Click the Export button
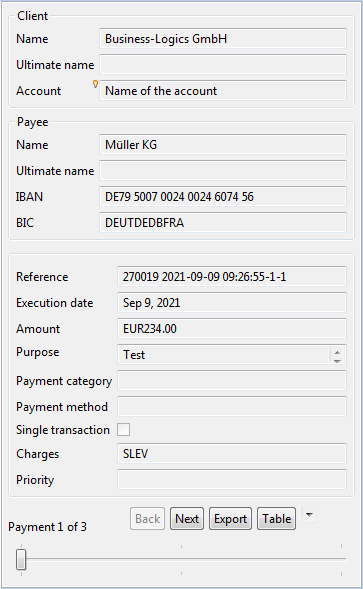 [x=230, y=519]
